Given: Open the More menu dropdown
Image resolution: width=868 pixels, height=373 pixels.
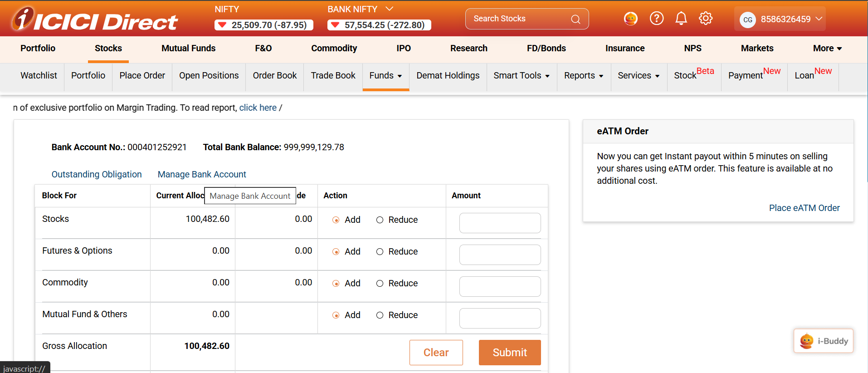Looking at the screenshot, I should 827,49.
